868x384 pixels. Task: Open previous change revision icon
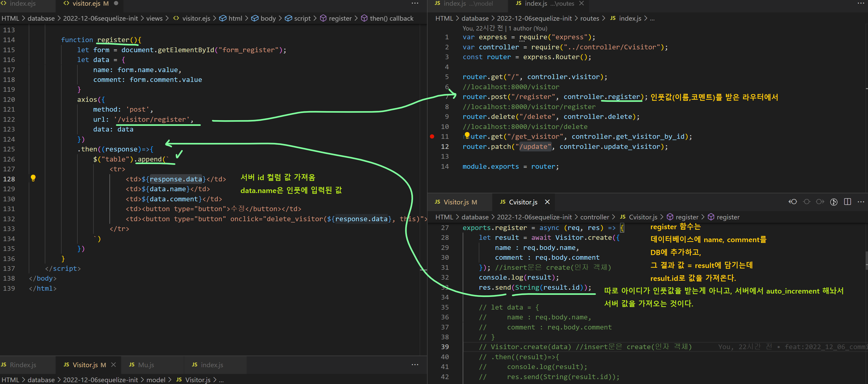click(792, 202)
